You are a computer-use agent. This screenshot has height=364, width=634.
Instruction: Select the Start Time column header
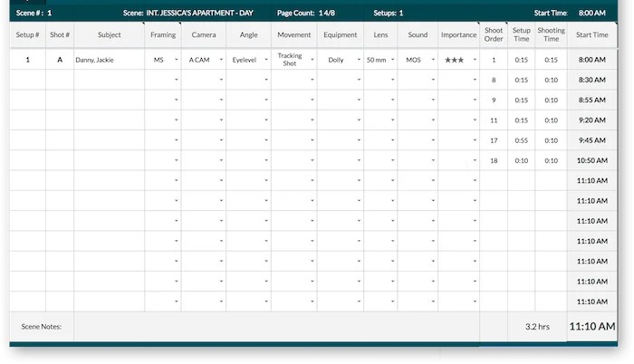(x=592, y=34)
